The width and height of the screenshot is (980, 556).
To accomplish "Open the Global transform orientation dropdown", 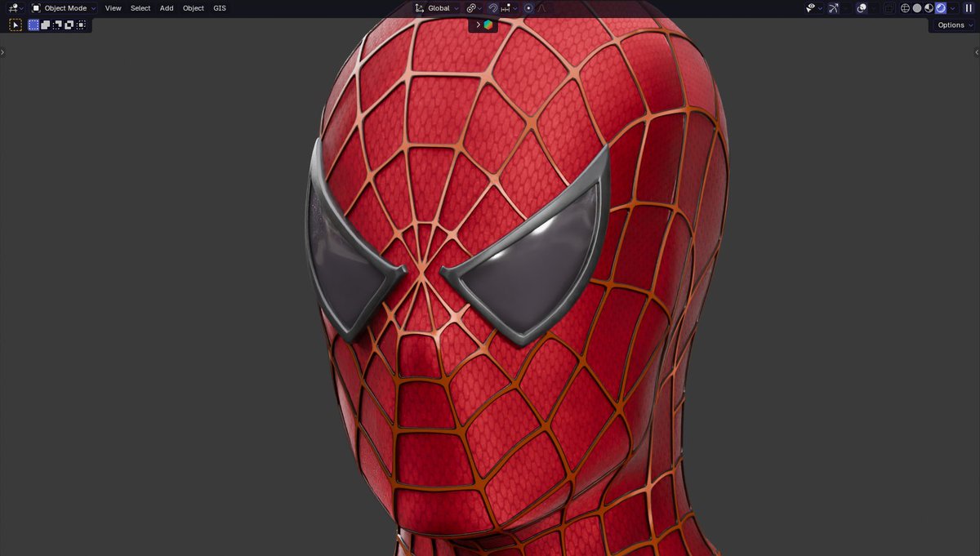I will click(436, 8).
